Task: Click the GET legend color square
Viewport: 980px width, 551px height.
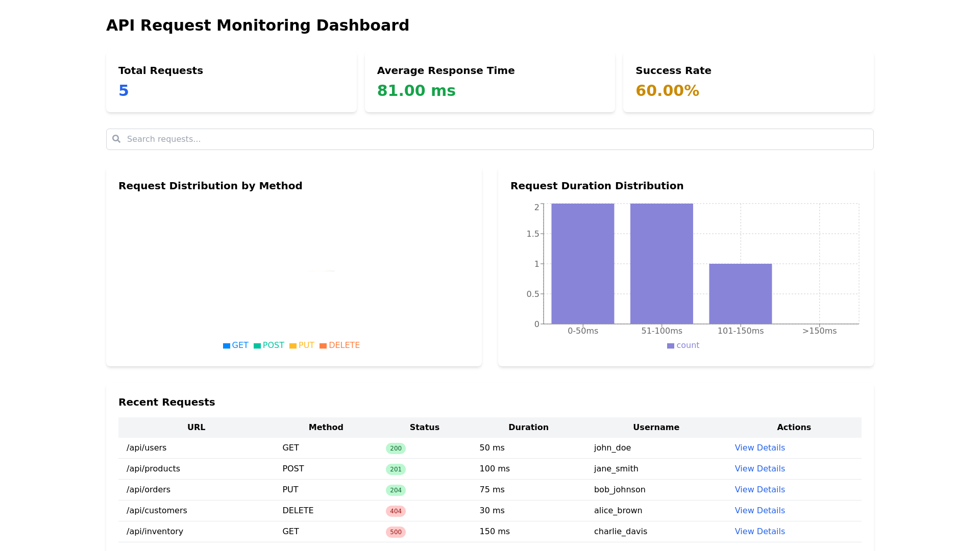Action: (x=227, y=346)
